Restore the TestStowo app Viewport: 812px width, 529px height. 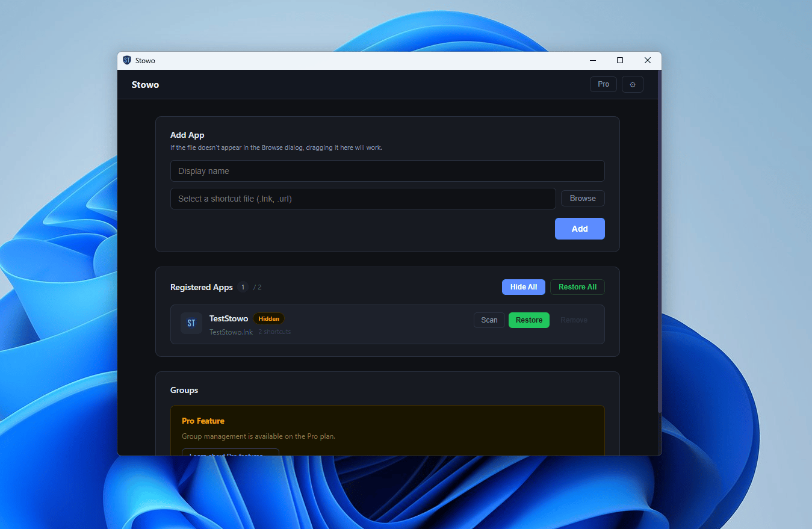[529, 320]
